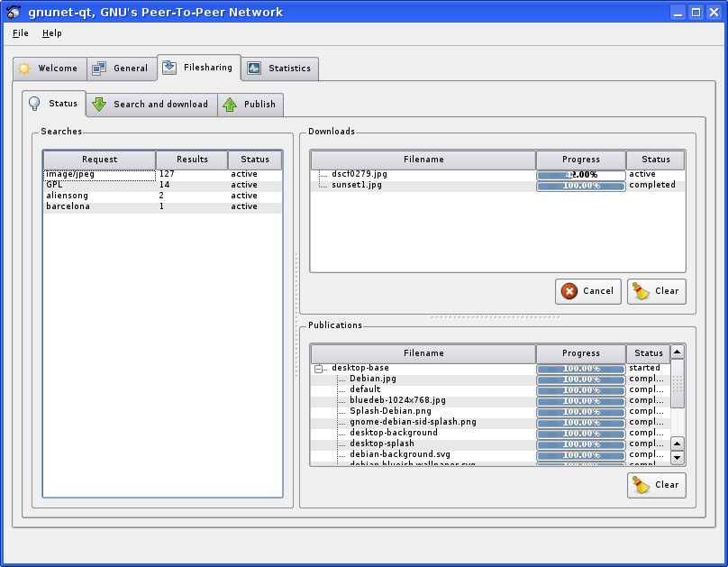Click the Filesharing tab icon

(x=169, y=68)
